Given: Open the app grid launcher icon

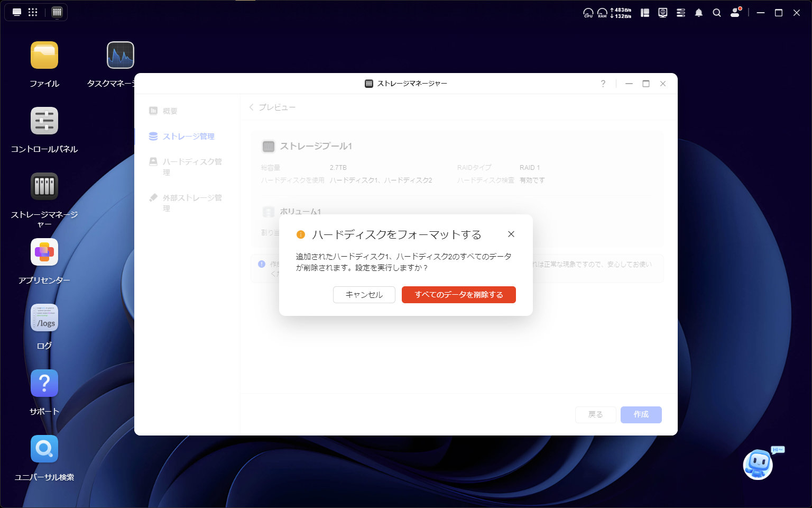Looking at the screenshot, I should [x=33, y=12].
